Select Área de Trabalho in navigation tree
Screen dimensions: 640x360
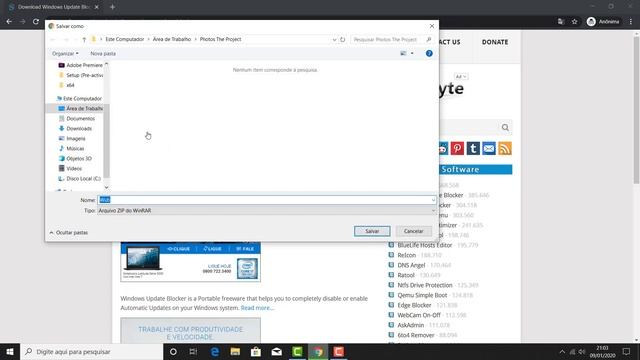[x=80, y=109]
